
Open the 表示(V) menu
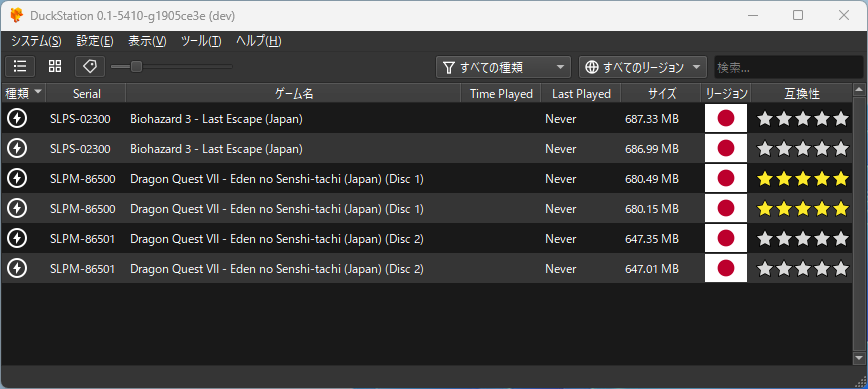pos(147,41)
